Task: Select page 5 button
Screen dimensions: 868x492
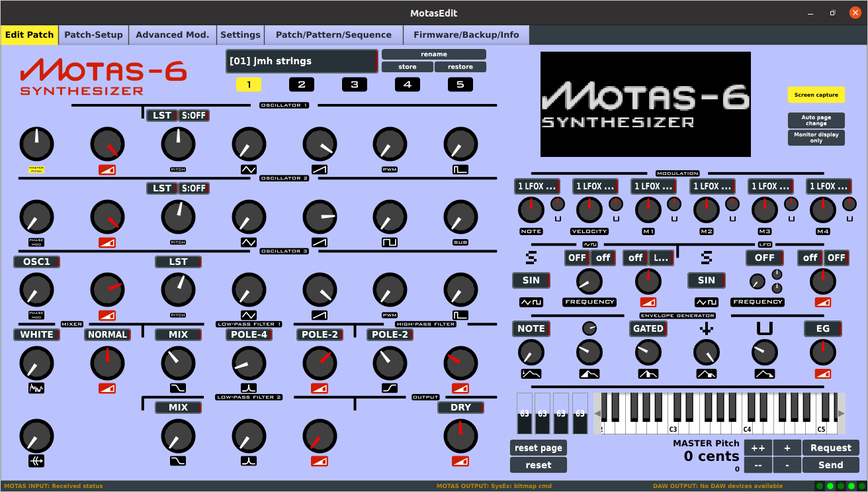Action: [460, 84]
